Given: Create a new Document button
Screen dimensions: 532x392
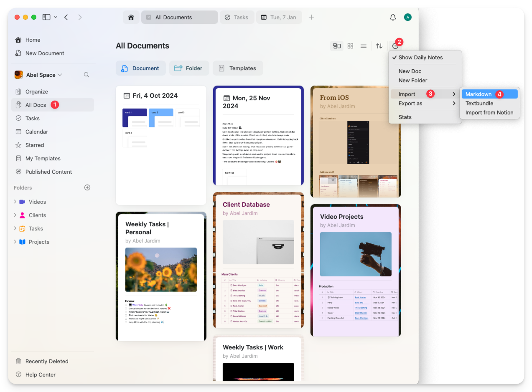Looking at the screenshot, I should pos(140,68).
